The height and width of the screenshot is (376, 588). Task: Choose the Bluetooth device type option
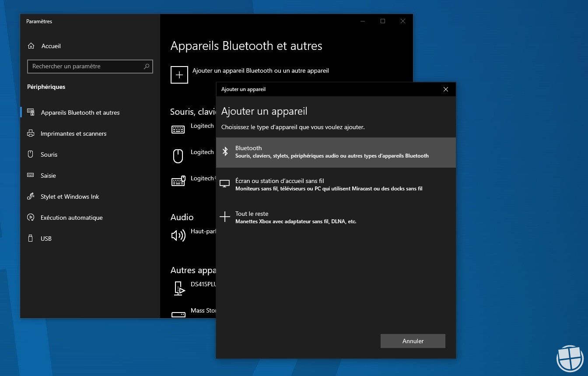click(x=336, y=152)
